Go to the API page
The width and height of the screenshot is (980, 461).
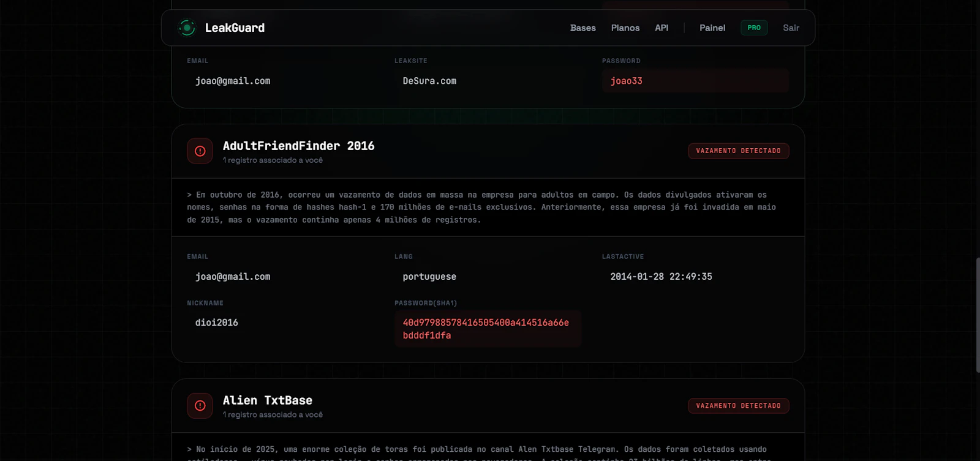point(661,28)
